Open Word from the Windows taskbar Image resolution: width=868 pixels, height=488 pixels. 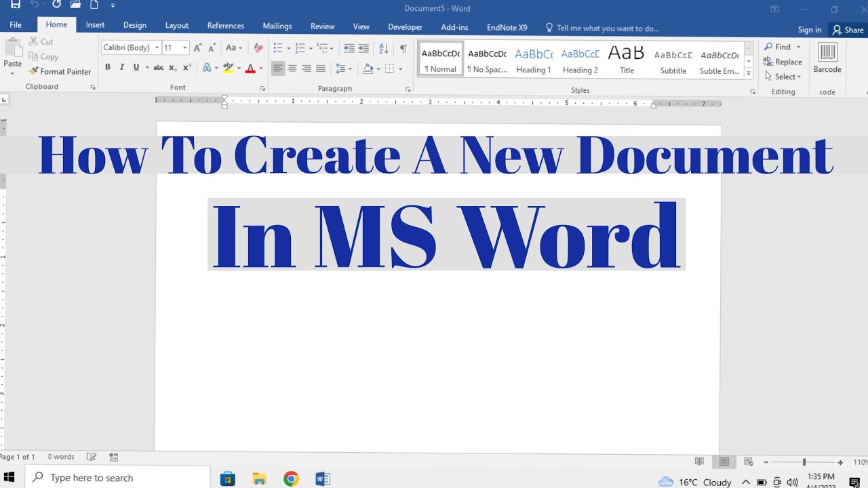[x=323, y=479]
